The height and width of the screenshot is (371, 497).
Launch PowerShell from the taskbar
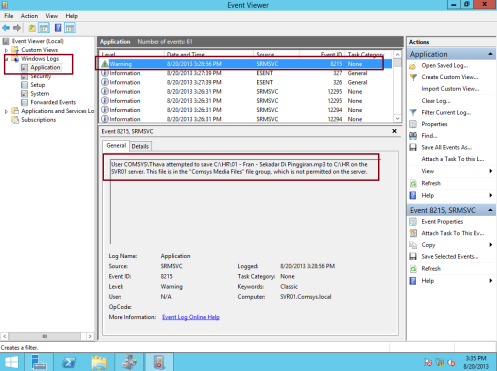click(x=69, y=362)
